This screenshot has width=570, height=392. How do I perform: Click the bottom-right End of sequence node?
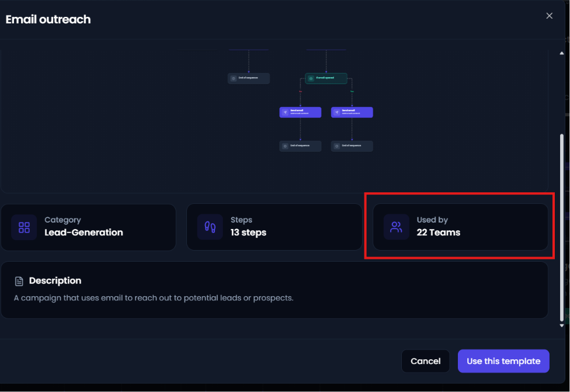(x=352, y=146)
